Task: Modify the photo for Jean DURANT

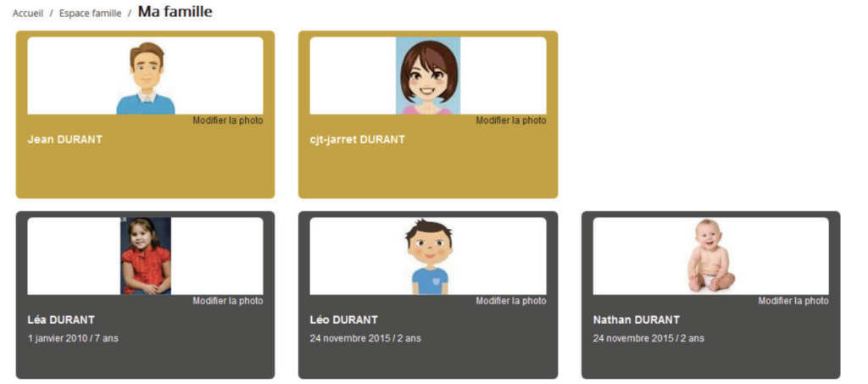Action: pyautogui.click(x=227, y=120)
